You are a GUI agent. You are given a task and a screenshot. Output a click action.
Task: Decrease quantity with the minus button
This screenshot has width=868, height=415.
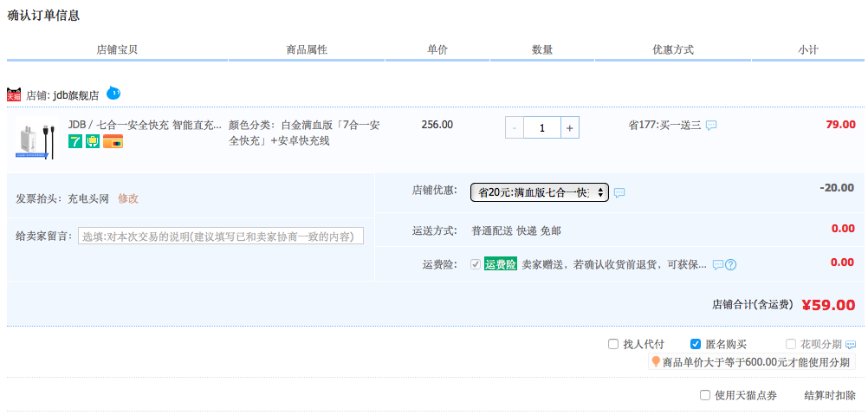pos(515,128)
